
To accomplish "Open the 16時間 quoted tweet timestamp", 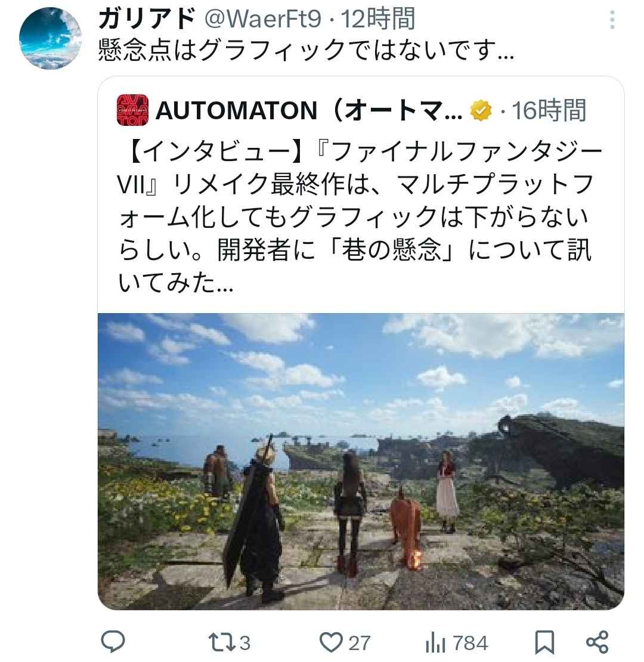I will pos(549,110).
